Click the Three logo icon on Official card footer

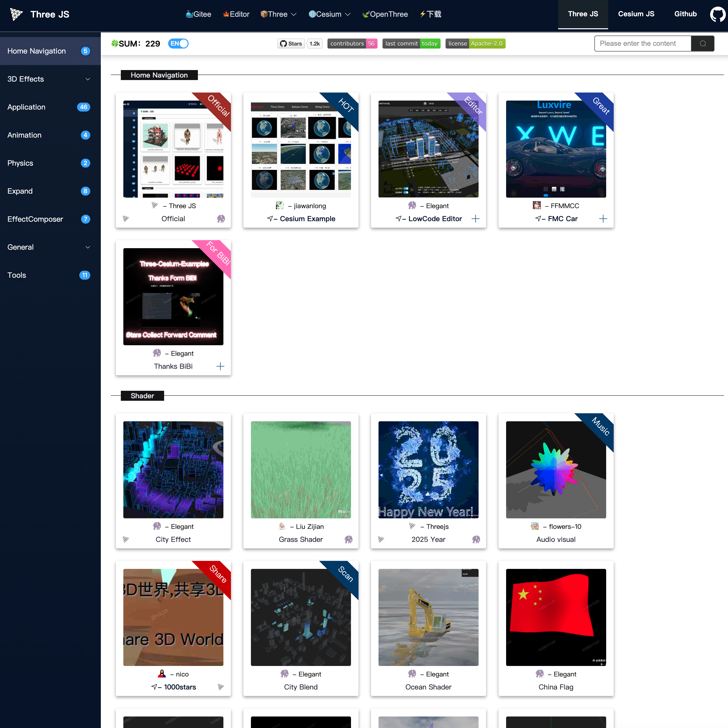point(126,219)
